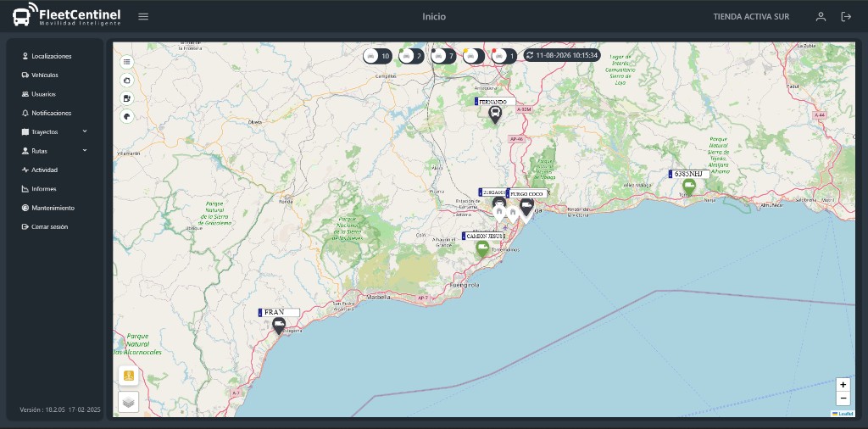Toggle yellow status vehicle filter
Viewport: 868px width, 429px height.
click(x=474, y=56)
